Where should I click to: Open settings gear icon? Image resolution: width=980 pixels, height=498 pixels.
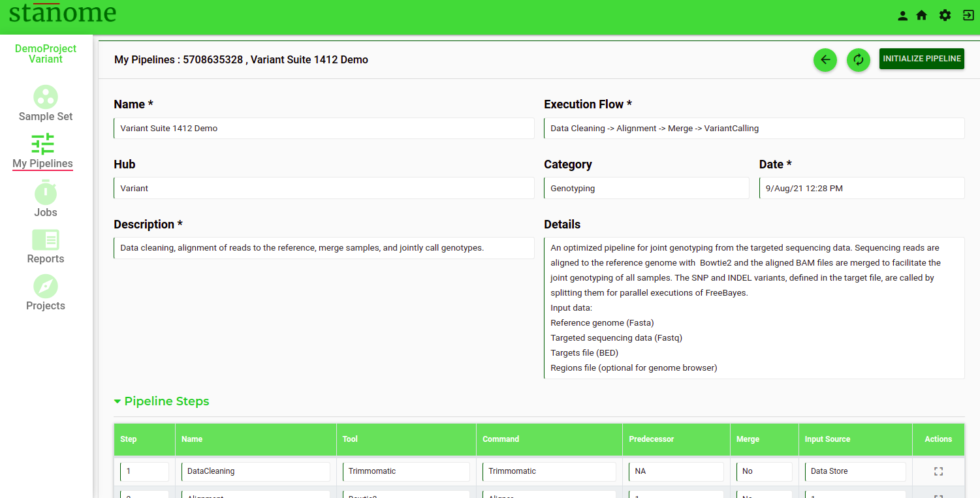point(945,16)
